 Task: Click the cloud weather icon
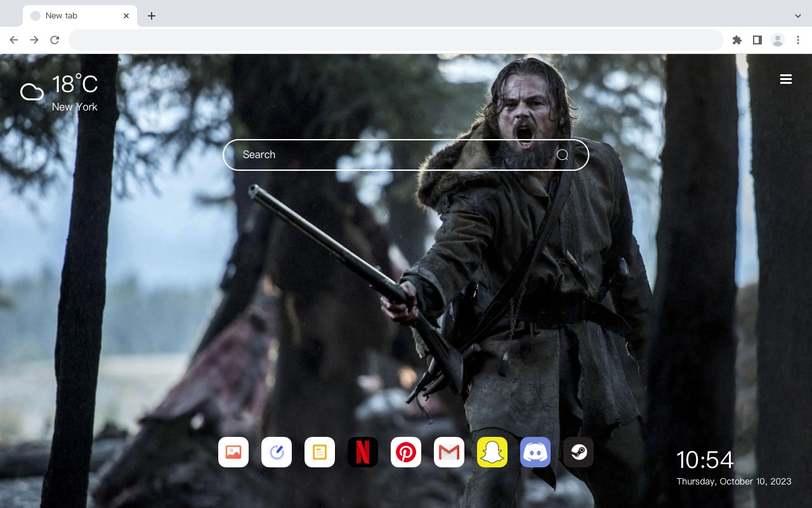point(32,93)
